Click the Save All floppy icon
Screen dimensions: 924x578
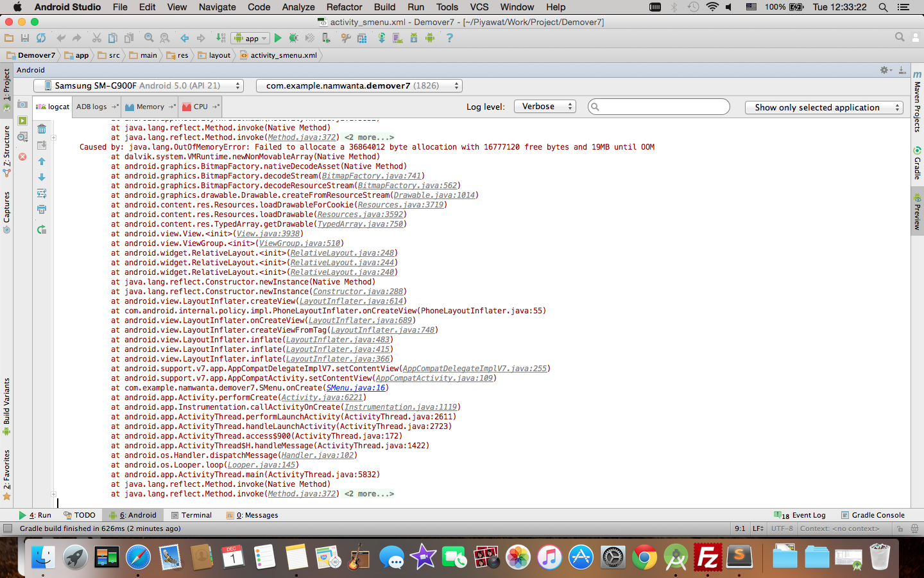tap(25, 38)
